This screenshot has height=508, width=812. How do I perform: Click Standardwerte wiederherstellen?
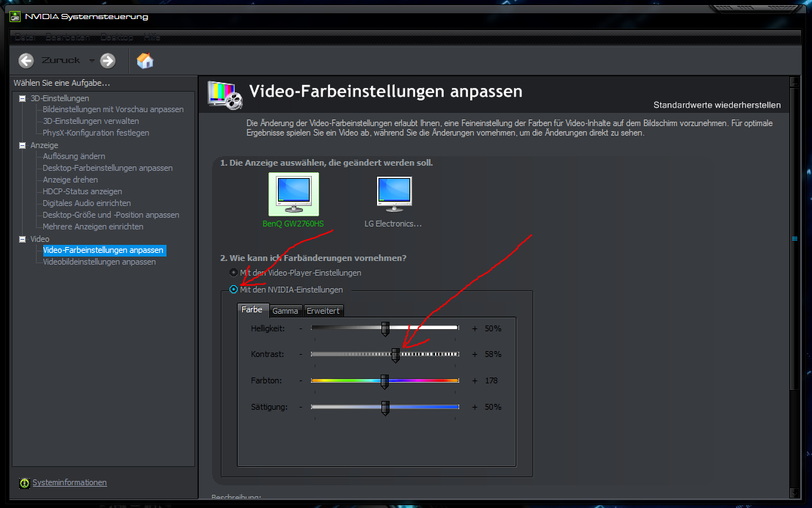pyautogui.click(x=717, y=105)
